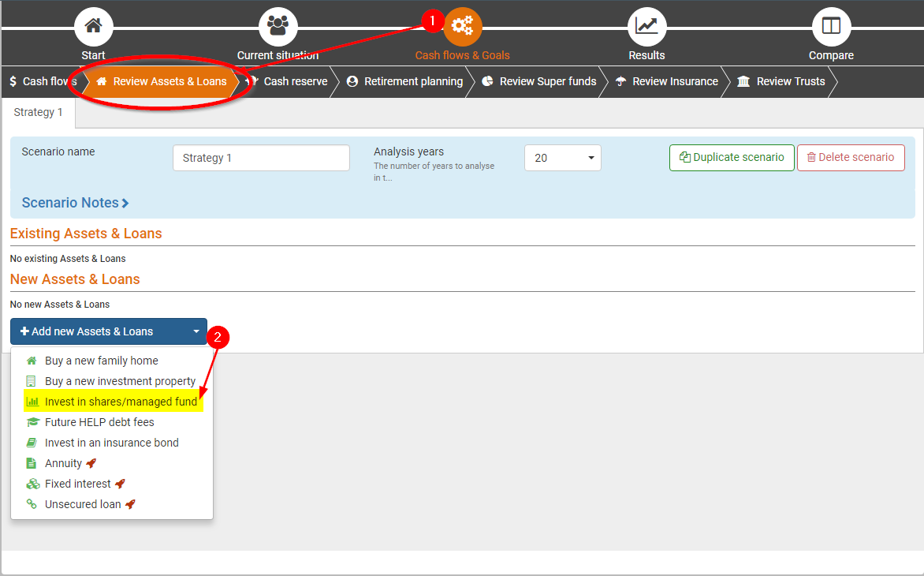Toggle the Add new Assets & Loans dropdown
924x576 pixels.
pyautogui.click(x=109, y=331)
